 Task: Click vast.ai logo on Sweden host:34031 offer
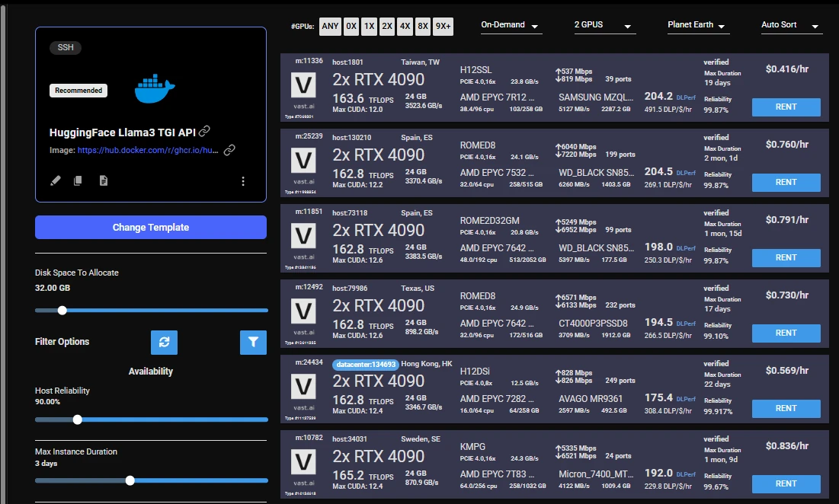303,462
